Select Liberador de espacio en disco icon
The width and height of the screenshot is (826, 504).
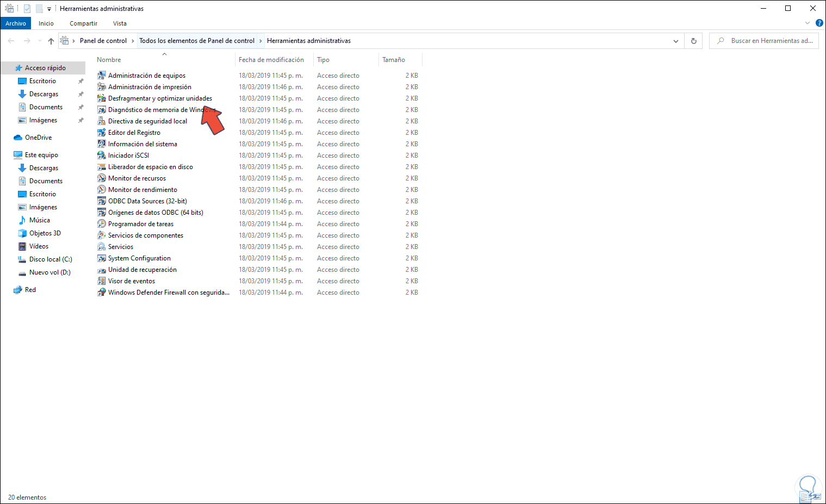pyautogui.click(x=101, y=167)
